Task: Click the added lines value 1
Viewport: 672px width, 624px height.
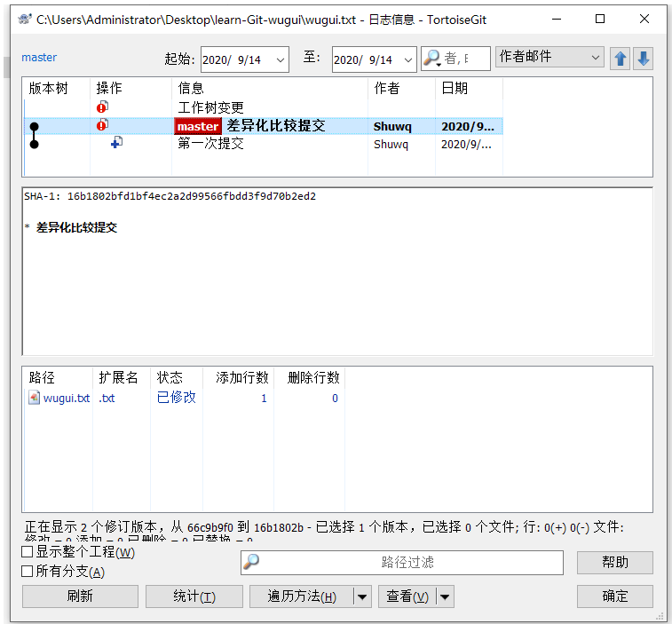Action: click(264, 399)
